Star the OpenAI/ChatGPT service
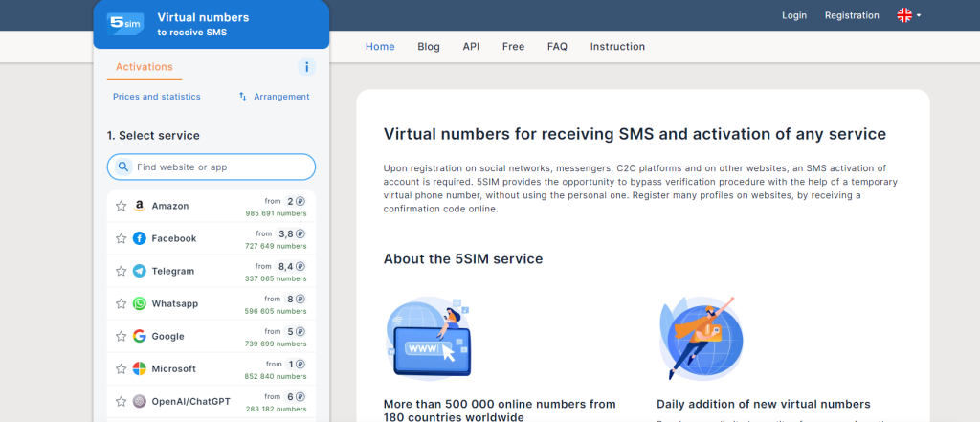This screenshot has height=422, width=980. point(121,401)
